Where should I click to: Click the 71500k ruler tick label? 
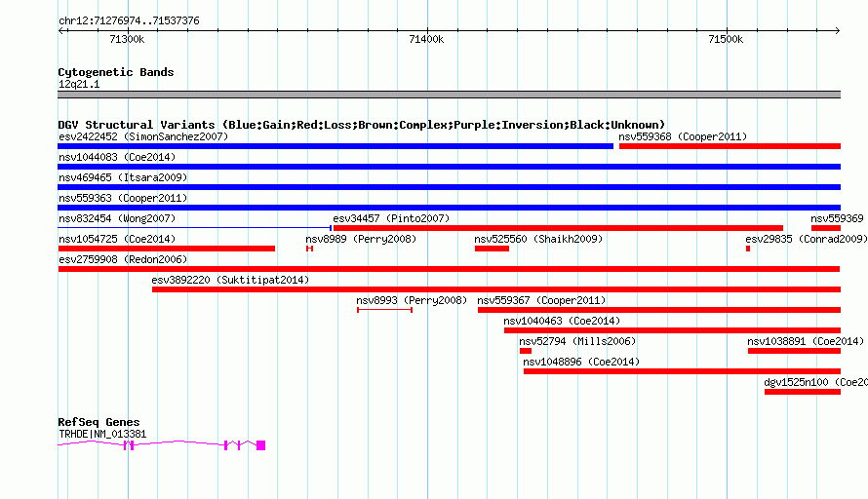[726, 39]
